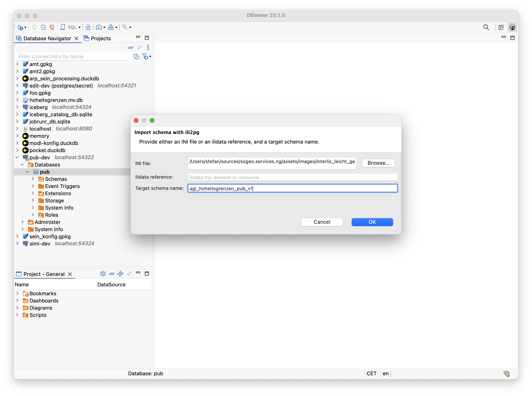Open dropdown next to search magnifier
This screenshot has width=532, height=396.
(130, 28)
